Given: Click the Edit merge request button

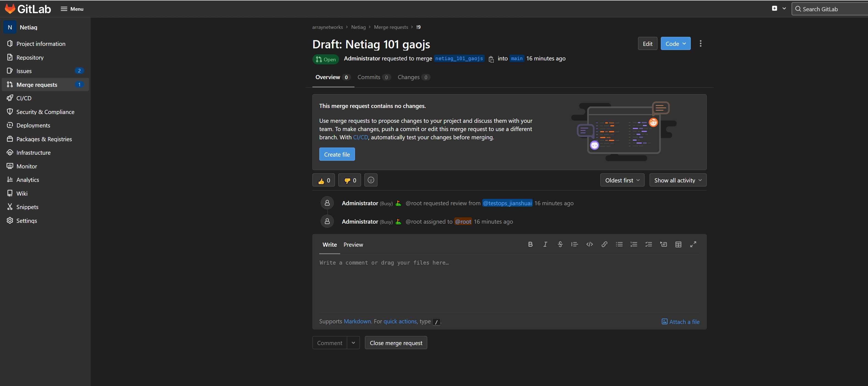Looking at the screenshot, I should tap(647, 43).
